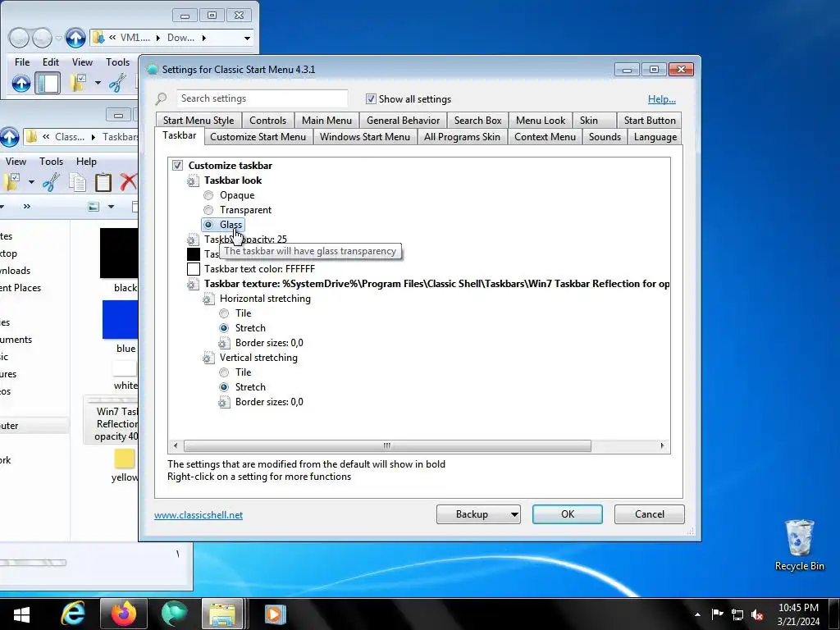The height and width of the screenshot is (630, 840).
Task: Click the network tray icon
Action: pyautogui.click(x=737, y=615)
